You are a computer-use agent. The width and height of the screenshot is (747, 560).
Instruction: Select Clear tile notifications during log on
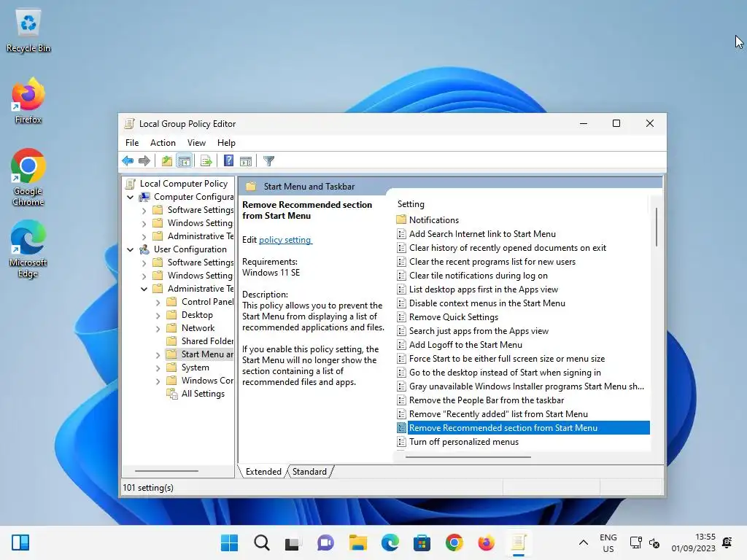[x=479, y=275]
